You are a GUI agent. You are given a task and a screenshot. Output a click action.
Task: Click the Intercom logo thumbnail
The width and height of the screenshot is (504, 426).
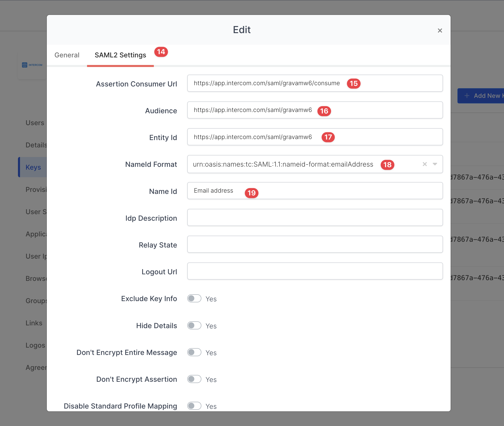point(32,65)
